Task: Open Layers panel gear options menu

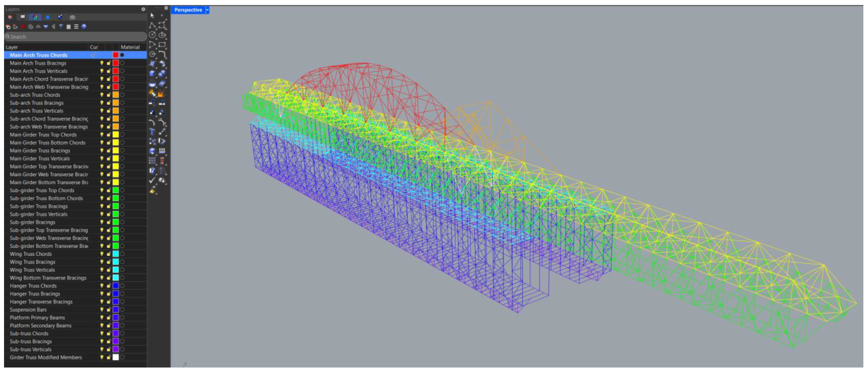Action: pos(143,9)
